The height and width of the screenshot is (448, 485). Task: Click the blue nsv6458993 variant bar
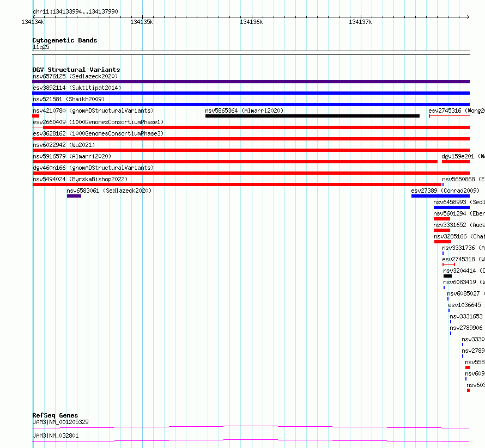(452, 207)
